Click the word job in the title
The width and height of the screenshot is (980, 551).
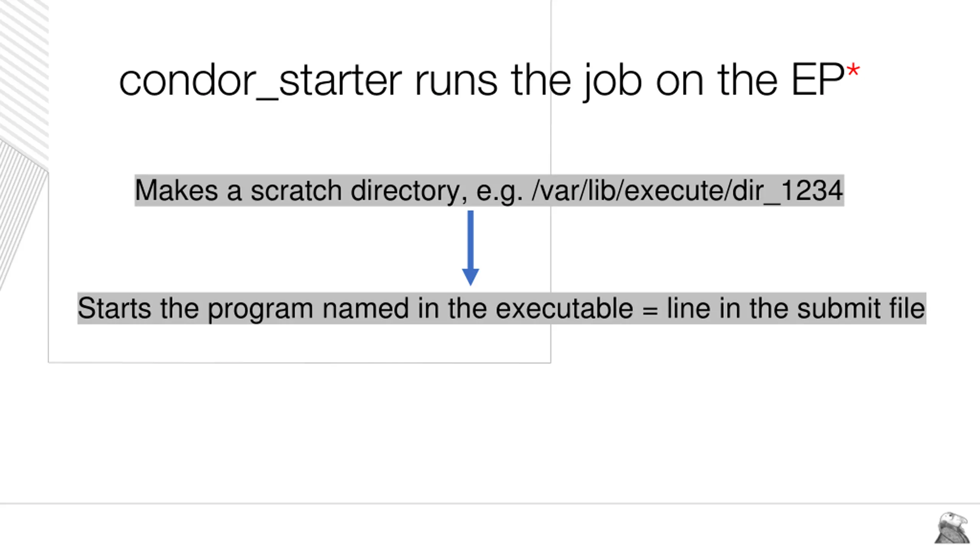[612, 81]
